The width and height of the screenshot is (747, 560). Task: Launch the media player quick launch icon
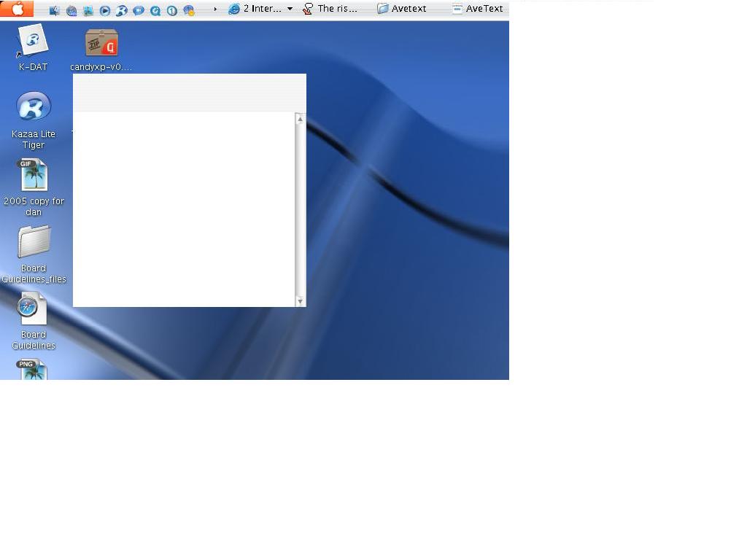click(x=105, y=10)
